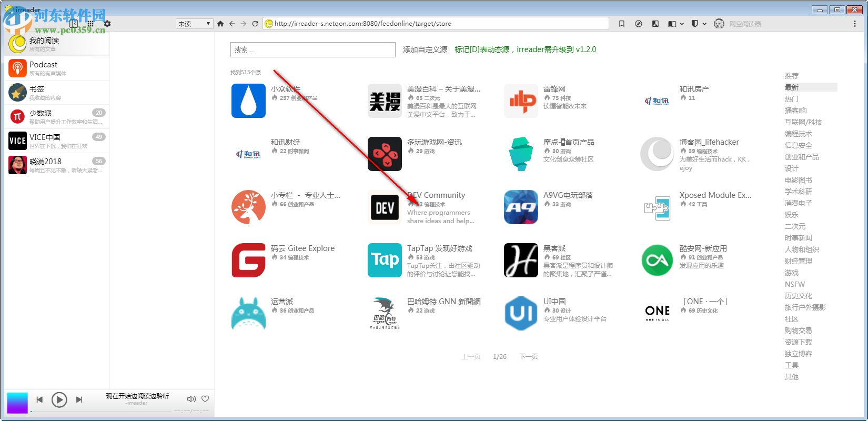
Task: Open the 雷锋网 source icon
Action: coord(521,101)
